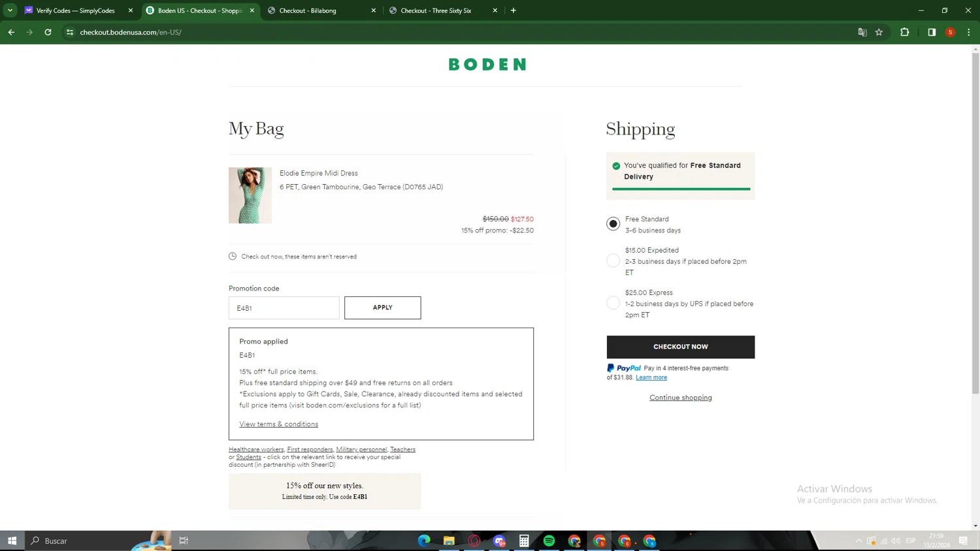Click the green check icon in delivery notice
Image resolution: width=980 pixels, height=551 pixels.
coord(616,166)
